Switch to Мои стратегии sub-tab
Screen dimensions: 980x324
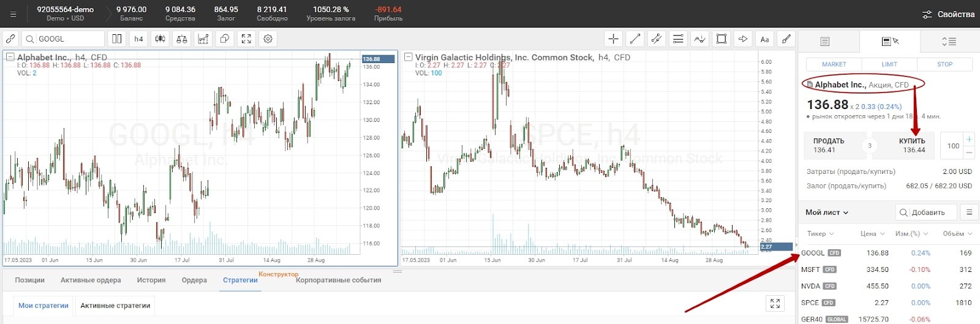tap(43, 305)
